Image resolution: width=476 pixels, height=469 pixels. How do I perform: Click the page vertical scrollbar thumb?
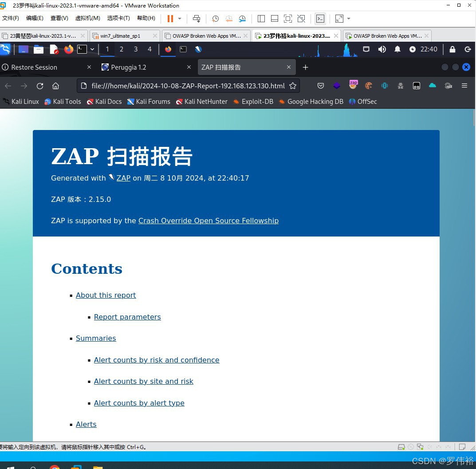(474, 118)
